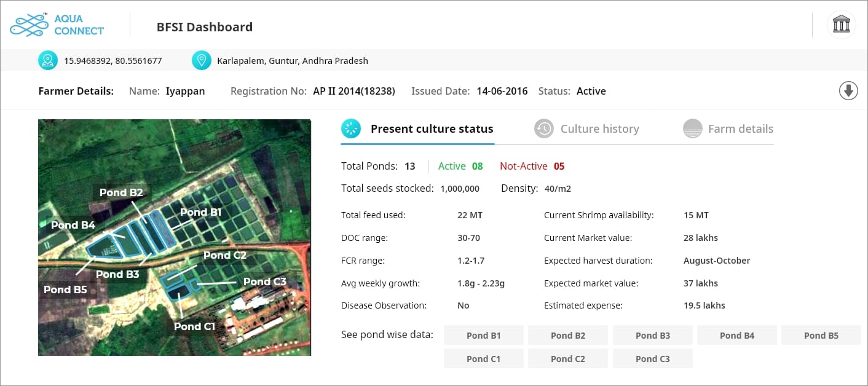This screenshot has width=868, height=386.
Task: Click the GPS coordinates map icon
Action: coord(48,60)
